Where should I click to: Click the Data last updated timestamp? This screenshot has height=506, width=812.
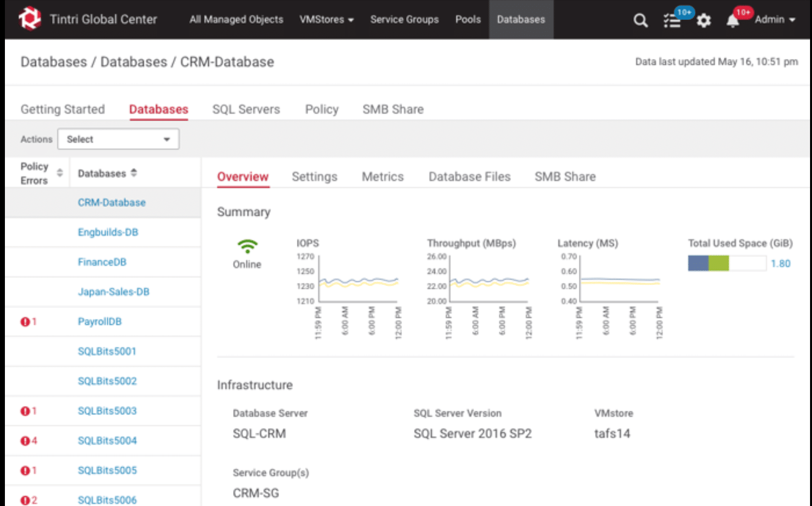point(717,62)
